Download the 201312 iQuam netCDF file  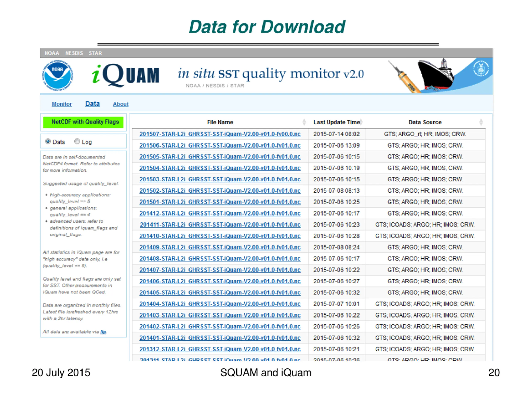(220, 349)
